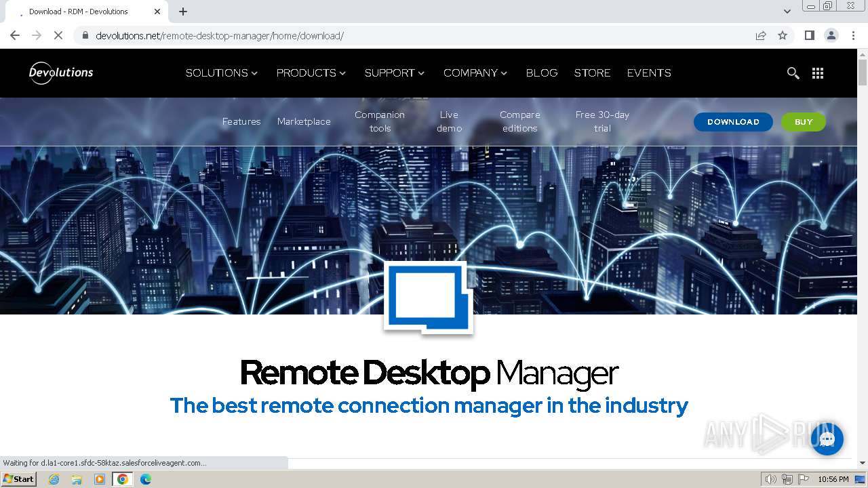868x488 pixels.
Task: Toggle the browser side panel
Action: pos(810,35)
